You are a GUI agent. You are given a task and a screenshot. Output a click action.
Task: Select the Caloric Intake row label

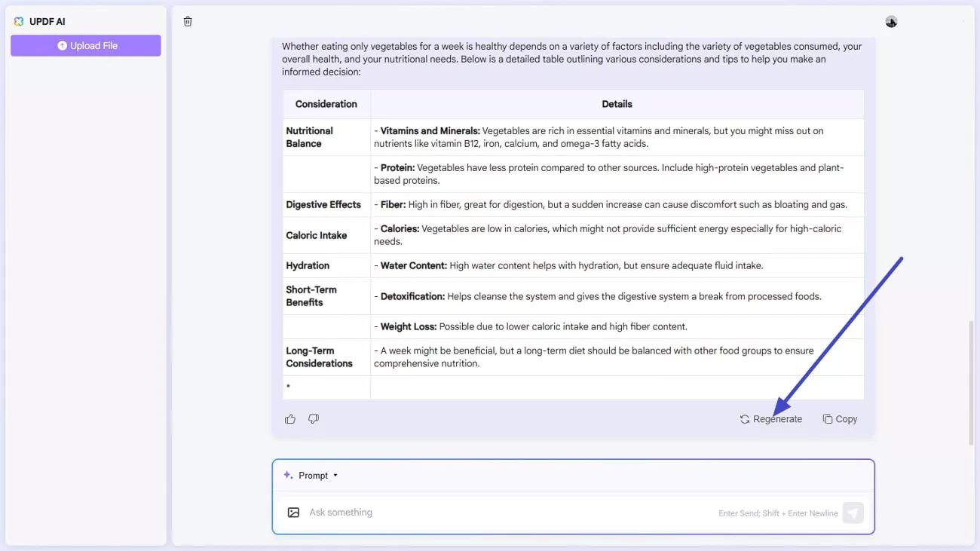click(317, 235)
